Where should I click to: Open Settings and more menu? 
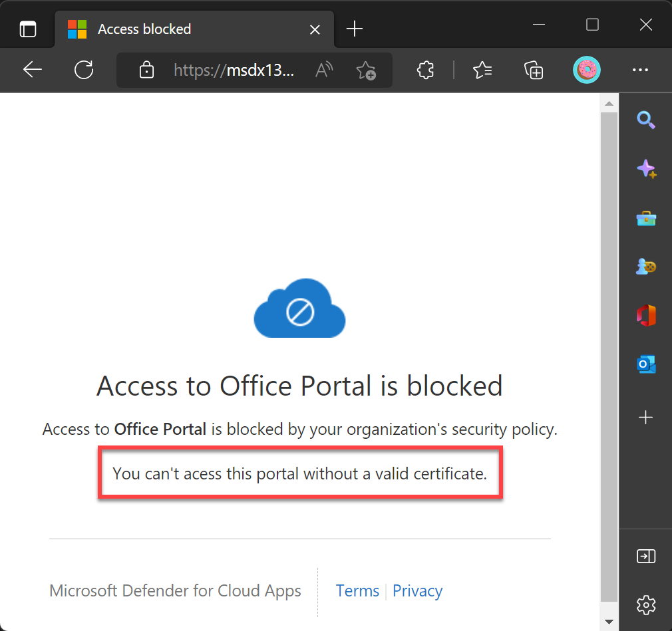coord(640,70)
